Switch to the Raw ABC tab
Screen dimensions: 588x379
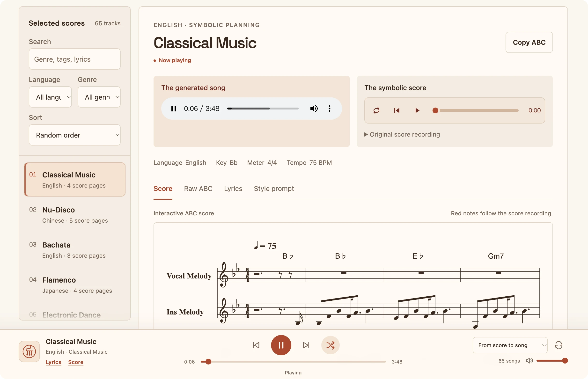point(198,189)
